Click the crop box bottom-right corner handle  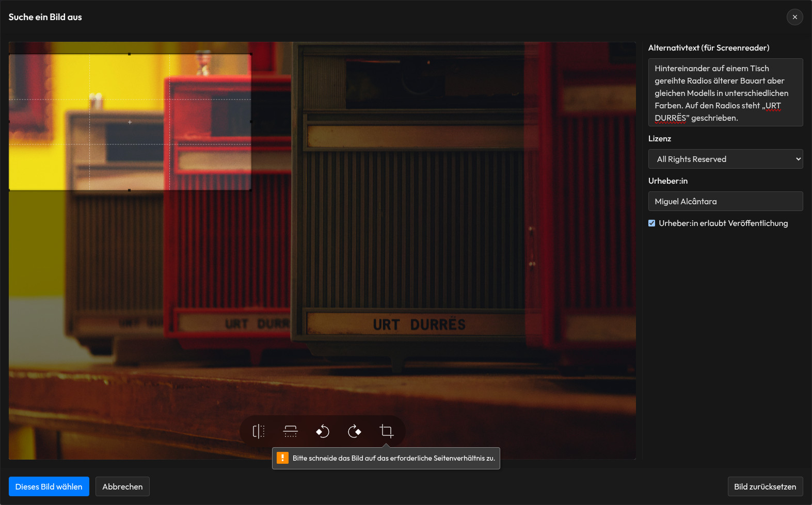[251, 190]
